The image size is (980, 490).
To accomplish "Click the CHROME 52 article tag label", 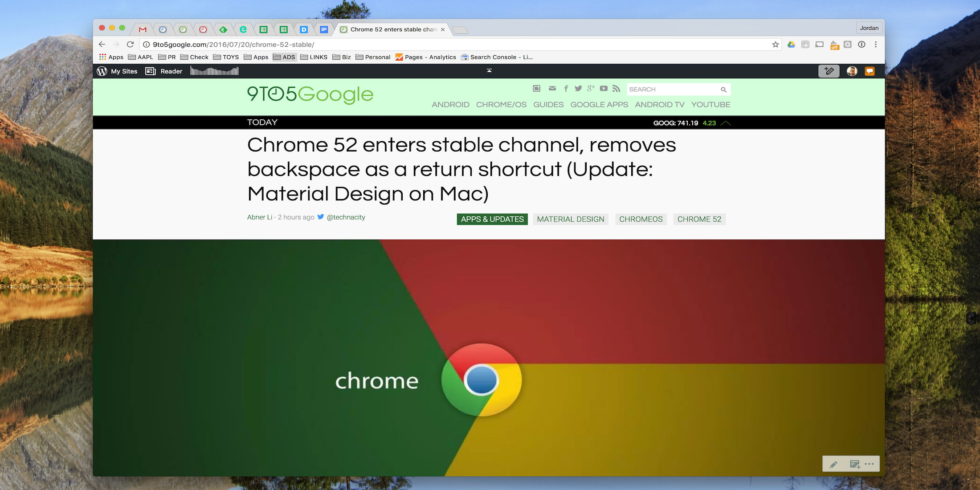I will tap(699, 219).
